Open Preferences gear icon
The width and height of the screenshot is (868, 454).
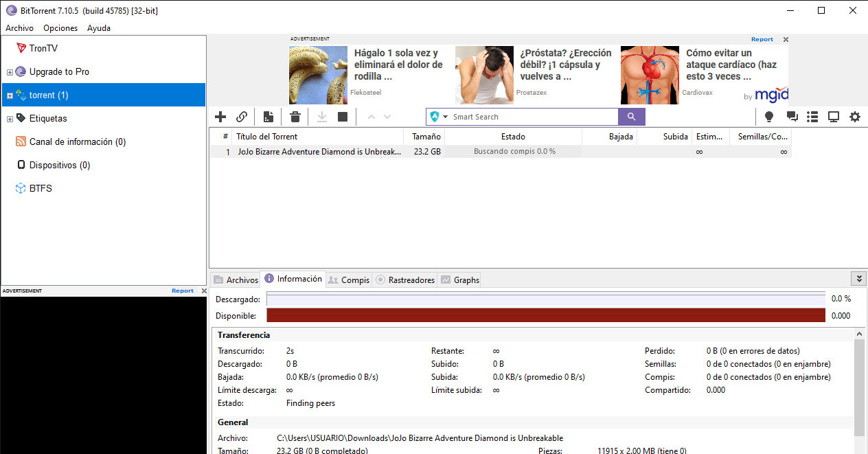[x=855, y=117]
